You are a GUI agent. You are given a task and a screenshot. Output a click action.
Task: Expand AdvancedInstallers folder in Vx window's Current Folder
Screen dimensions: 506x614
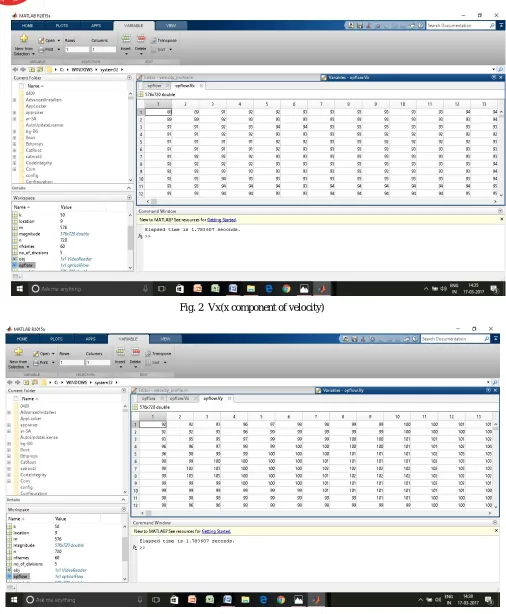14,100
